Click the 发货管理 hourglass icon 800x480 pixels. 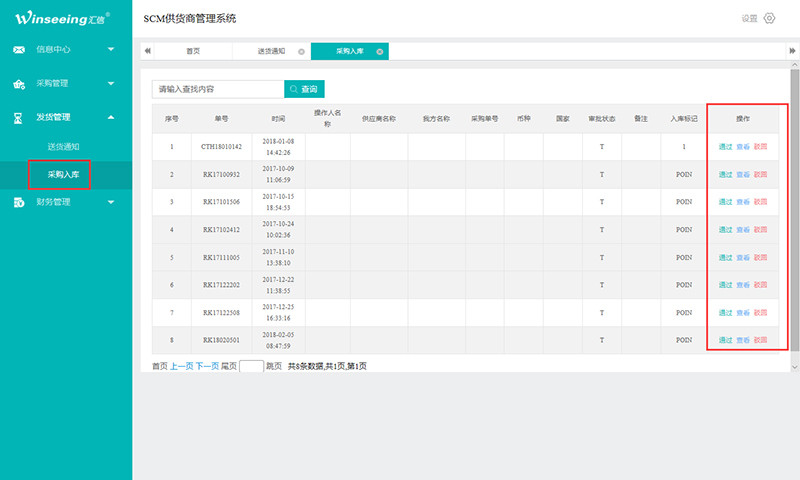tap(19, 118)
